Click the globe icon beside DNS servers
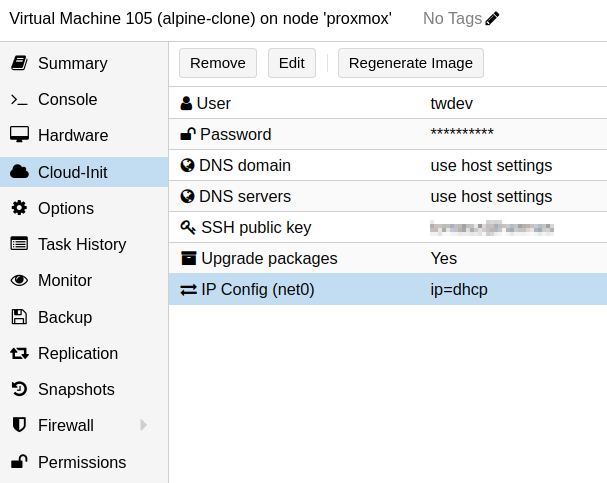 (187, 196)
